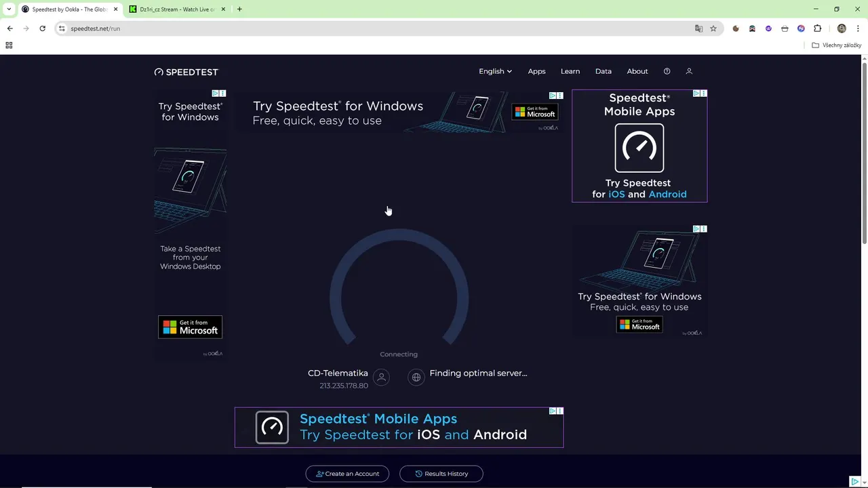The image size is (868, 488).
Task: Open the Learn menu item
Action: coord(570,71)
